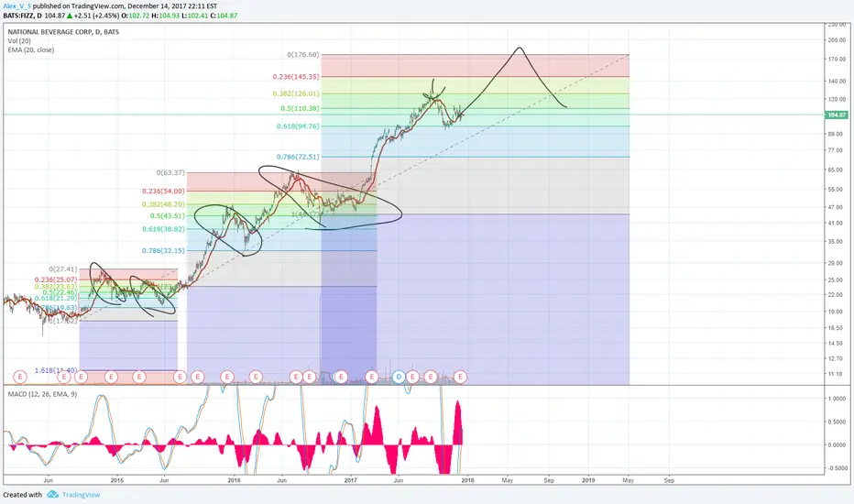This screenshot has height=504, width=854.
Task: Click the 2015 date on the time axis
Action: [117, 480]
